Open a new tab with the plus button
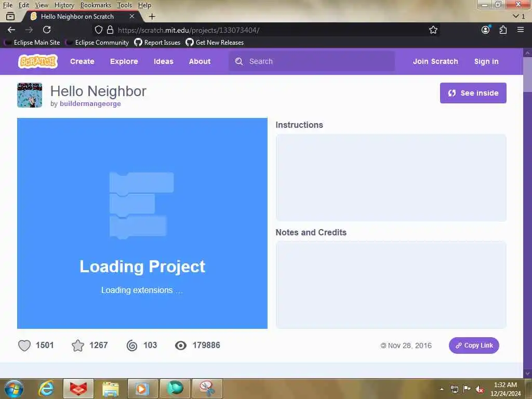Viewport: 532px width, 399px height. point(152,16)
